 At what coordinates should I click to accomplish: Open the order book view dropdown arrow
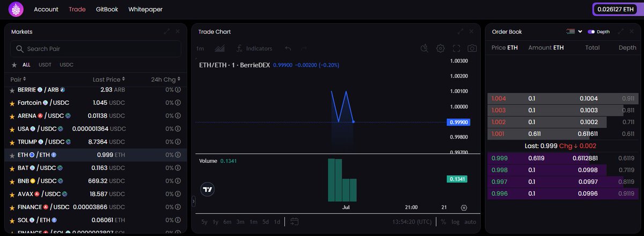click(x=580, y=32)
